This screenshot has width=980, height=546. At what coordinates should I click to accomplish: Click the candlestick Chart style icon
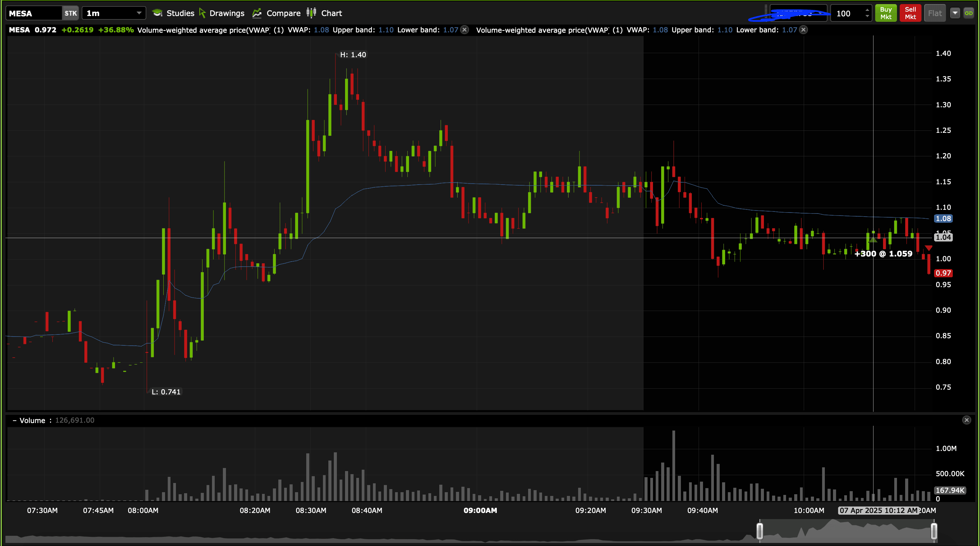[311, 13]
